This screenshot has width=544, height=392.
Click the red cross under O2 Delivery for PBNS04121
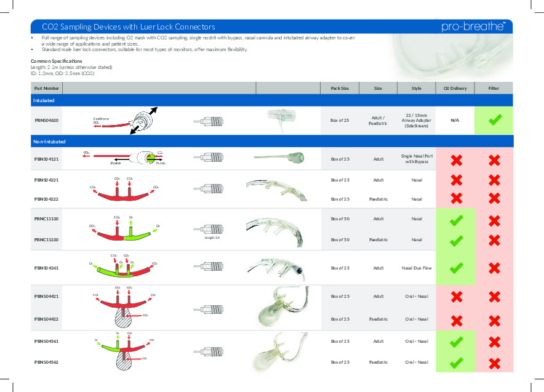pos(455,160)
